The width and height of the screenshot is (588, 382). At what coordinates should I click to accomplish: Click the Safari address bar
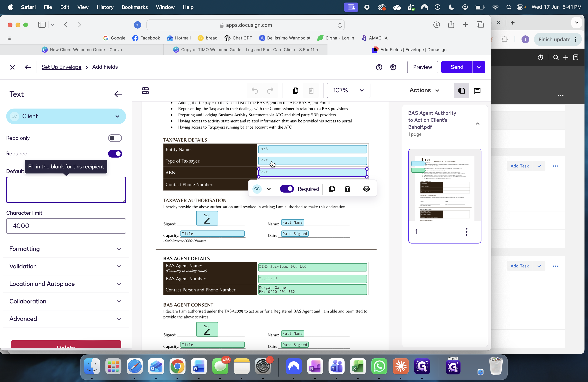point(245,25)
